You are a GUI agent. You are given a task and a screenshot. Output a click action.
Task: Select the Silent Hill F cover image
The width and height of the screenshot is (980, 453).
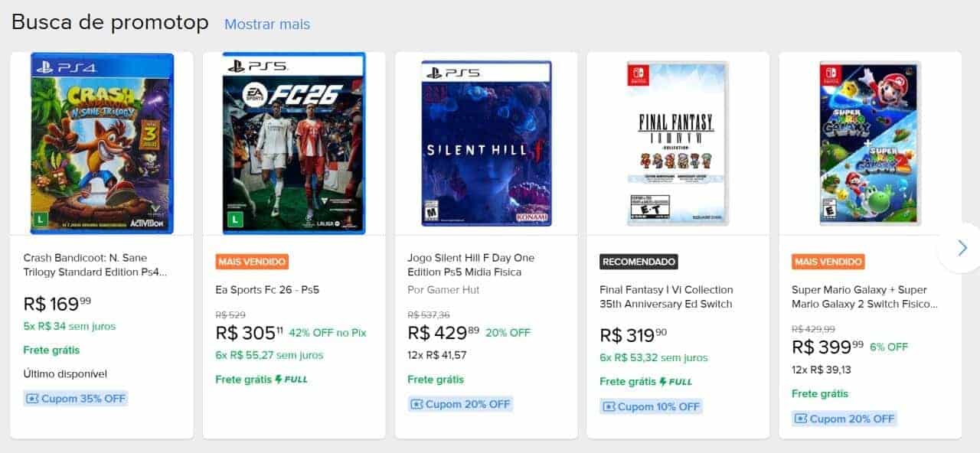click(x=486, y=143)
